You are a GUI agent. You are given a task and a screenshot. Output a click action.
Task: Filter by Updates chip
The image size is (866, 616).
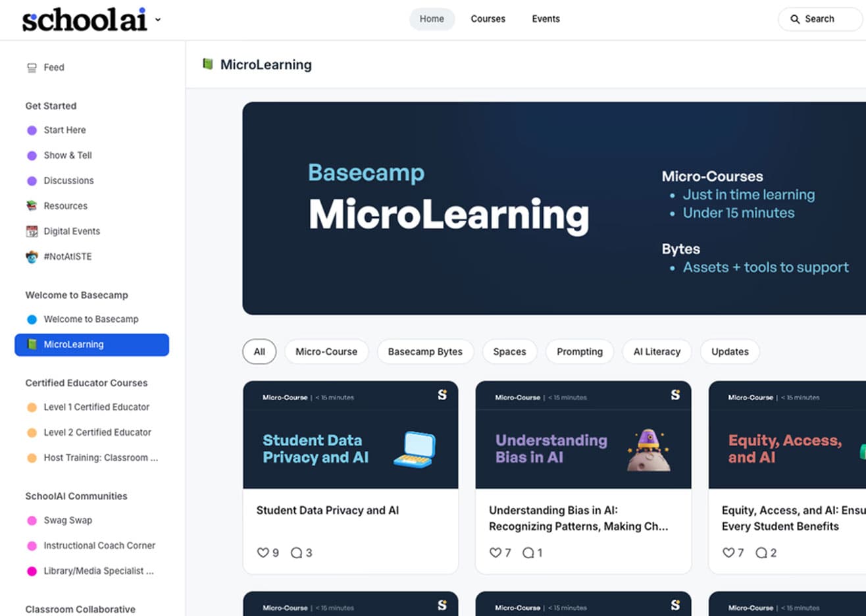(730, 351)
